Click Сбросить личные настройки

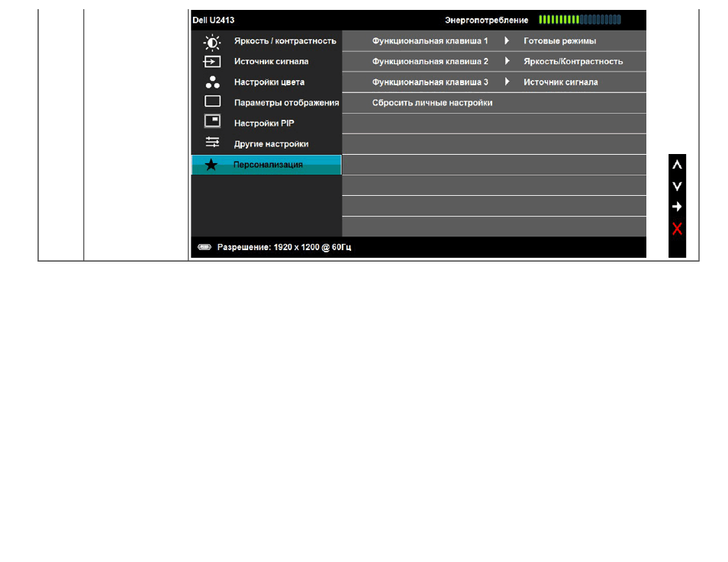pyautogui.click(x=432, y=102)
